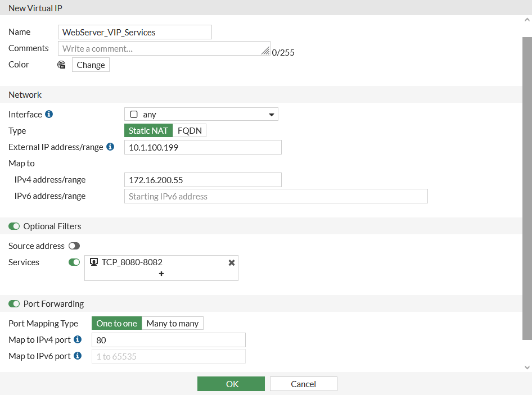Click the color globe icon
Image resolution: width=532 pixels, height=395 pixels.
tap(62, 65)
